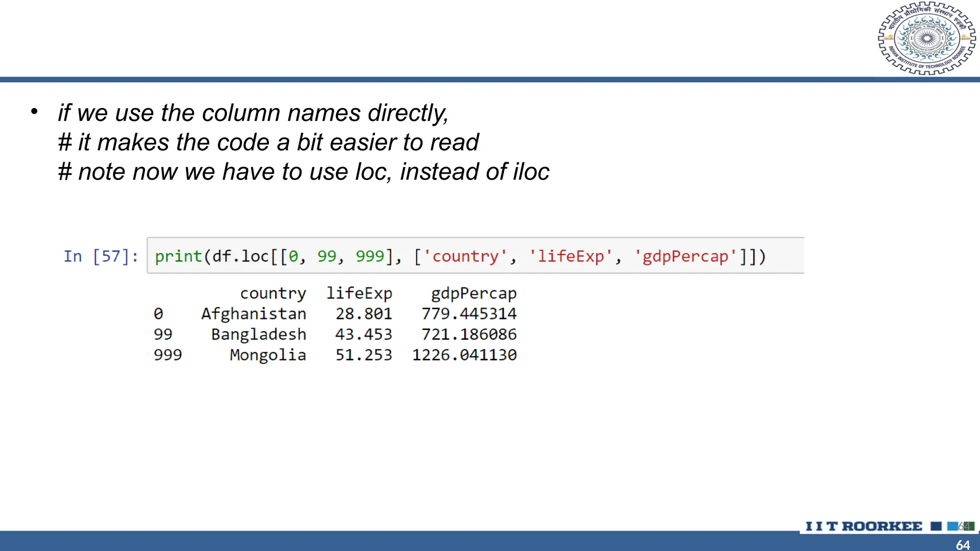Click the 'print' keyword in the code
This screenshot has height=551, width=980.
tap(178, 257)
